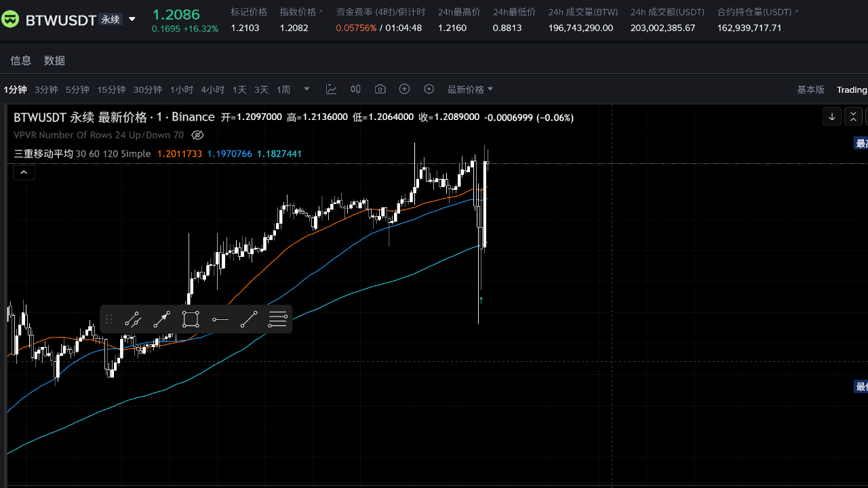Image resolution: width=868 pixels, height=488 pixels.
Task: Select the 15分钟 timeframe
Action: click(111, 89)
